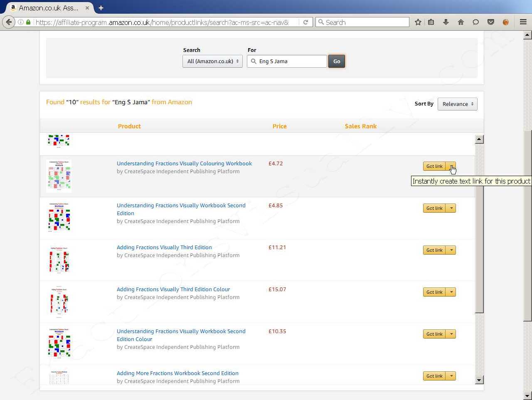
Task: Click the Go search button
Action: [x=337, y=61]
